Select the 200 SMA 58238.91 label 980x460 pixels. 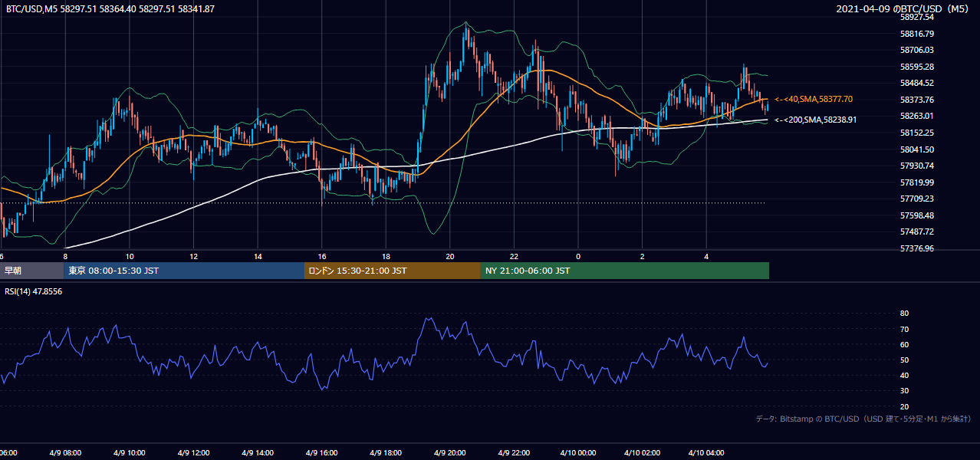(x=816, y=120)
